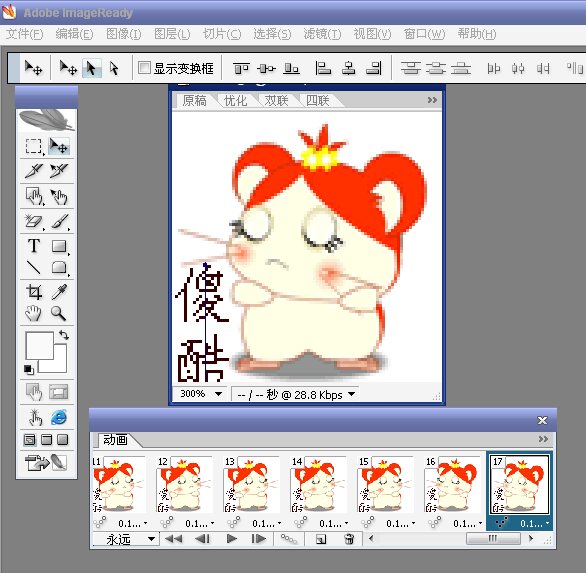Duplicate the current animation frame
586x573 pixels.
321,539
